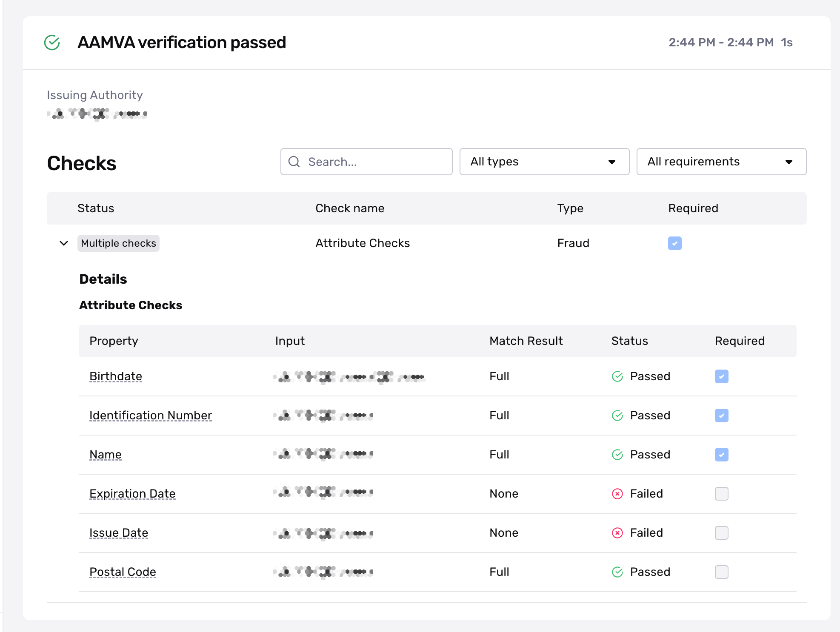Click the Birthdate row passed status icon

pyautogui.click(x=617, y=376)
